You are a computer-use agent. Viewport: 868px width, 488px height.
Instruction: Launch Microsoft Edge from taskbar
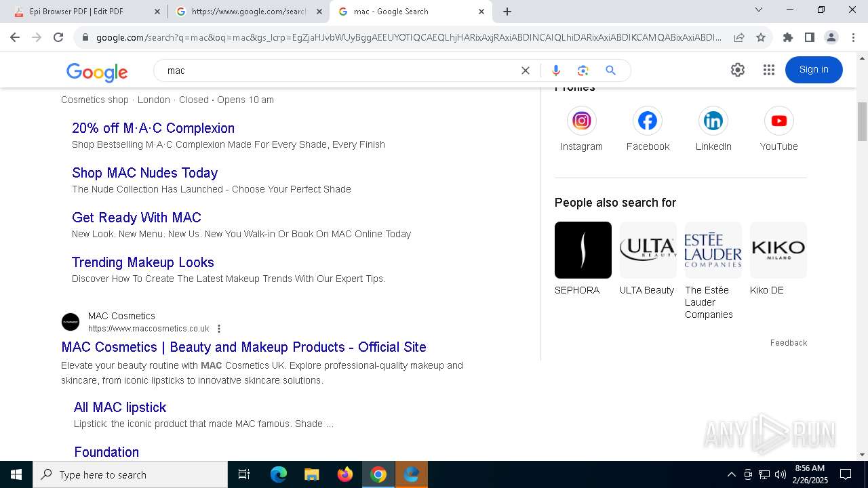[x=279, y=474]
